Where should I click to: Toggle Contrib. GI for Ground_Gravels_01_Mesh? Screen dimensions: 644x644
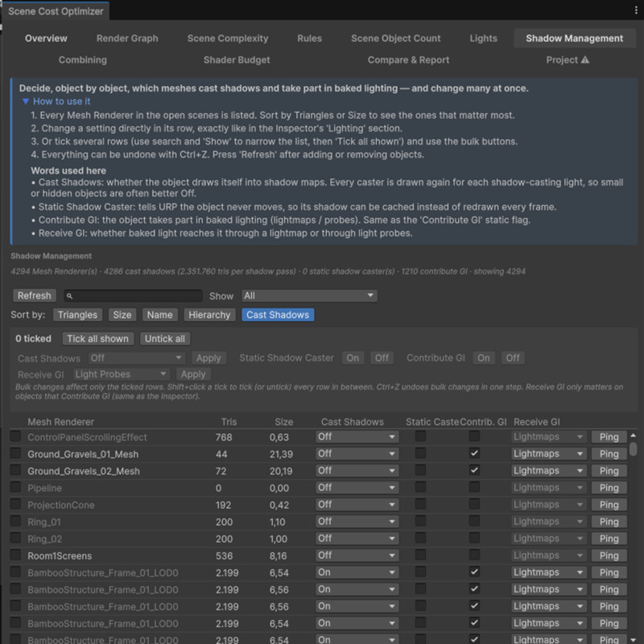coord(474,453)
